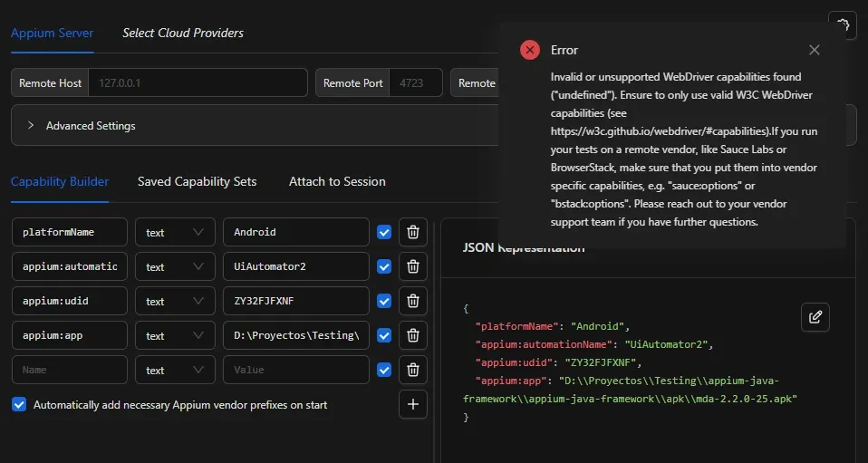Uncheck the platformName capability checkbox
This screenshot has width=868, height=463.
(x=384, y=232)
